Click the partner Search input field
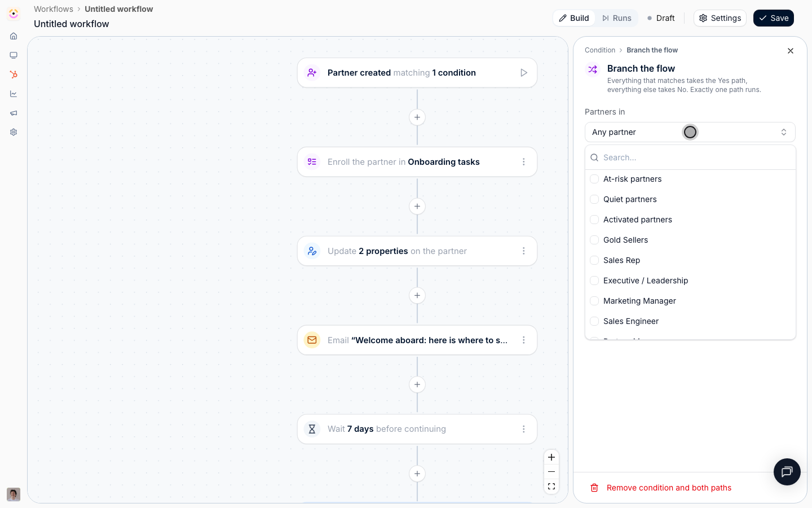This screenshot has height=508, width=812. pyautogui.click(x=690, y=157)
